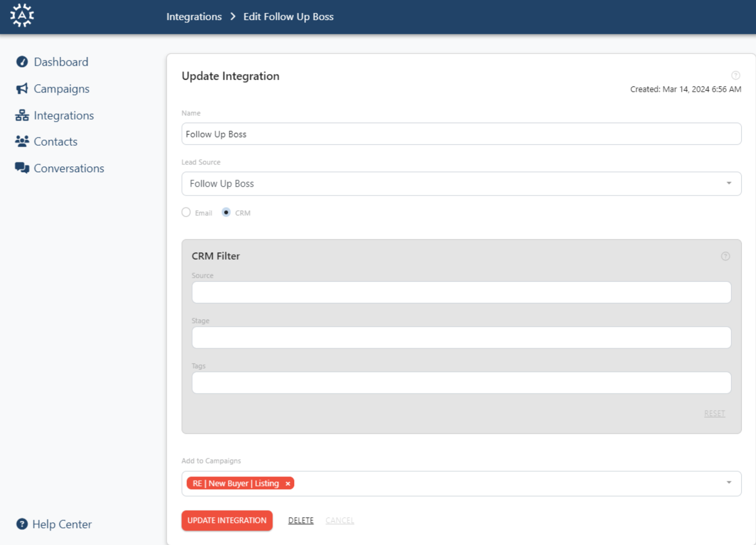The width and height of the screenshot is (756, 545).
Task: Click the app gear logo icon
Action: [x=22, y=15]
